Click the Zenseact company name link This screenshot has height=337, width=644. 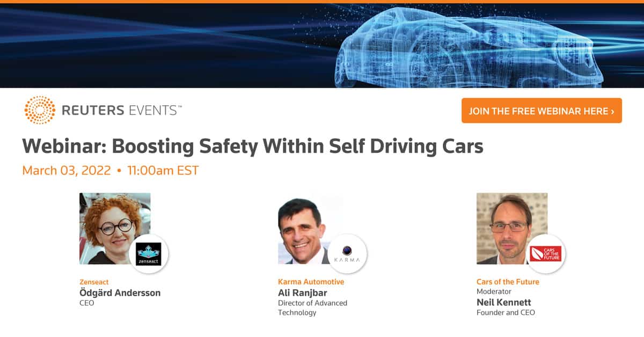point(94,282)
